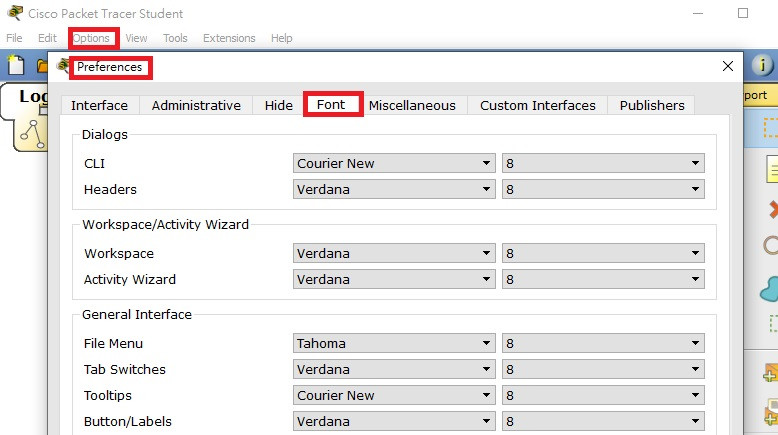The image size is (778, 435).
Task: Click the Cisco Packet Tracer title icon
Action: click(15, 13)
